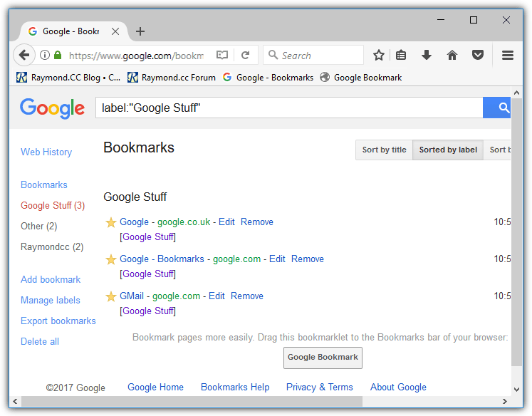This screenshot has width=532, height=416.
Task: Click the blue Google search magnifier button
Action: point(496,108)
